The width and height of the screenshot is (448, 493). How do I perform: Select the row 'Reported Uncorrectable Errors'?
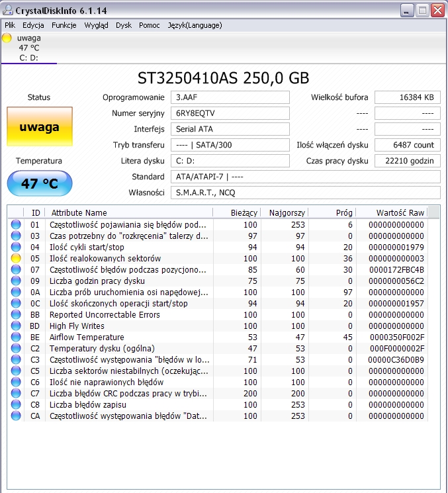tap(218, 314)
